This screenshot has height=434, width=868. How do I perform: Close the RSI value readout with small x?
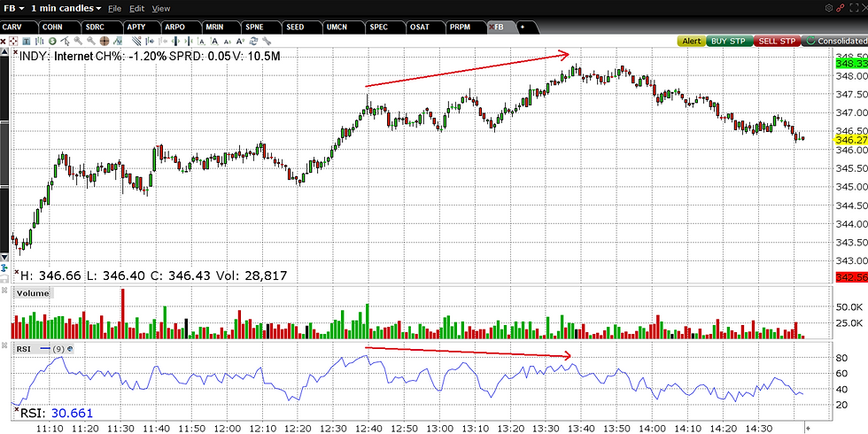(x=17, y=409)
